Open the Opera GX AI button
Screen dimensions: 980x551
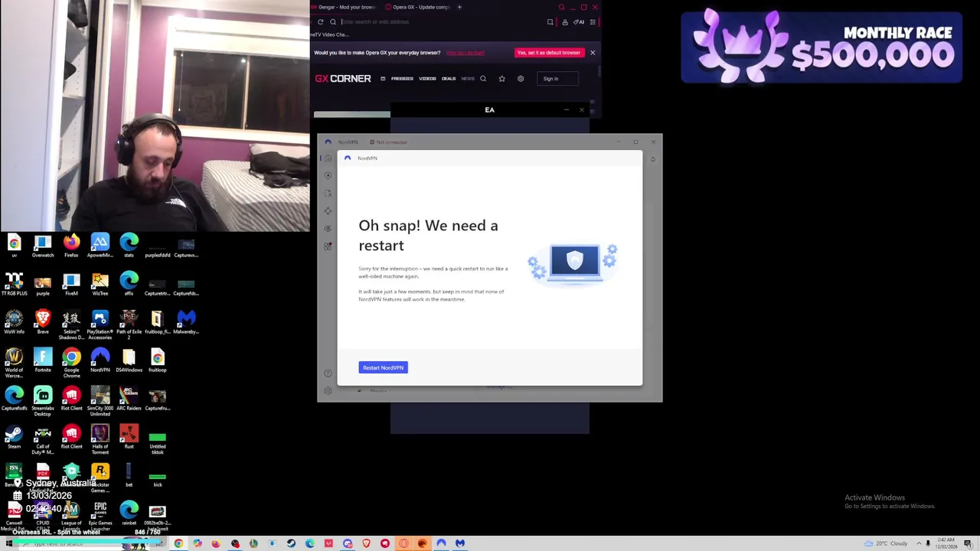579,22
